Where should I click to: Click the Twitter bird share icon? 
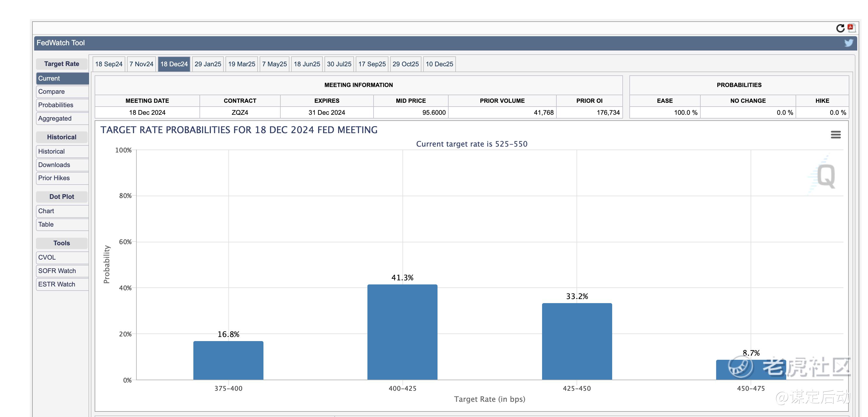(848, 43)
